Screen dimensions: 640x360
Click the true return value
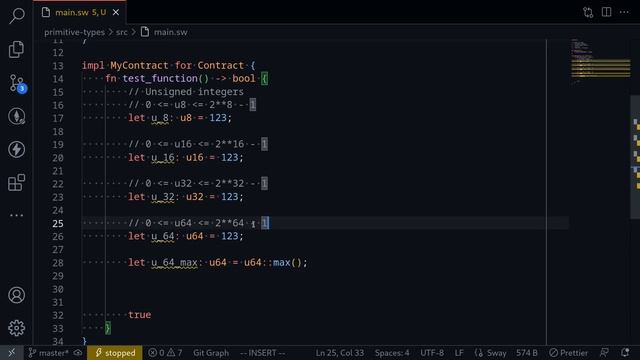tap(140, 315)
